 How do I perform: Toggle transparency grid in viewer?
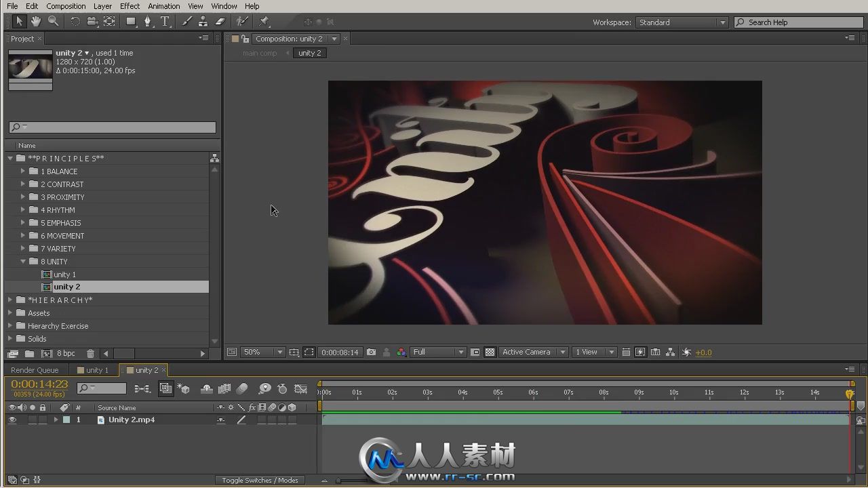[x=490, y=352]
